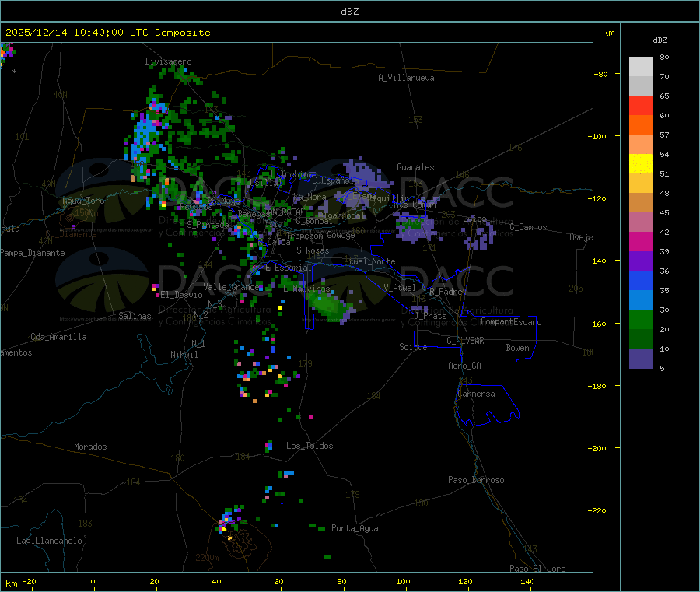The width and height of the screenshot is (700, 592).
Task: Click the Punta_Agua map label
Action: pyautogui.click(x=355, y=528)
